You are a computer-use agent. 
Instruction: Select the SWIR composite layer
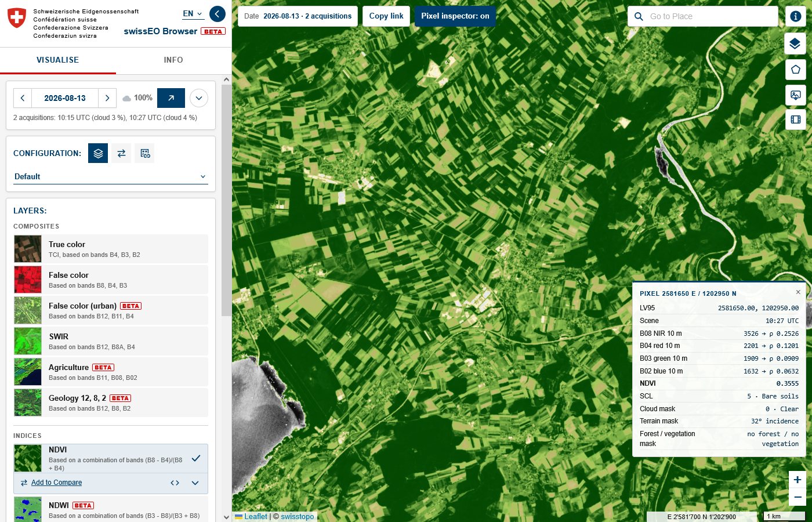(111, 341)
